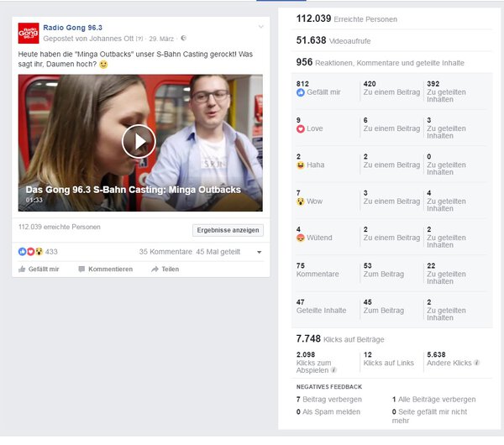Click the 1 Alle Beiträge verbergen entry
Image resolution: width=504 pixels, height=445 pixels.
(x=434, y=400)
